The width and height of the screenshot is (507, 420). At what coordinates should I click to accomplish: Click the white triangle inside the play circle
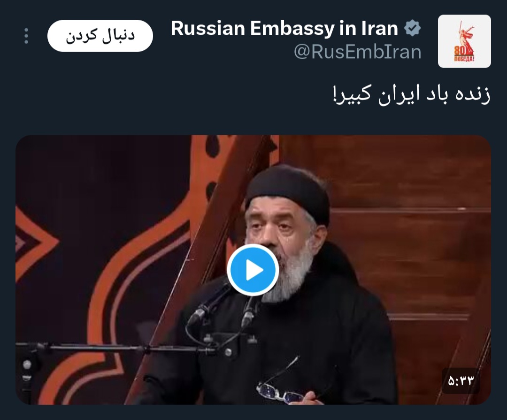(254, 270)
